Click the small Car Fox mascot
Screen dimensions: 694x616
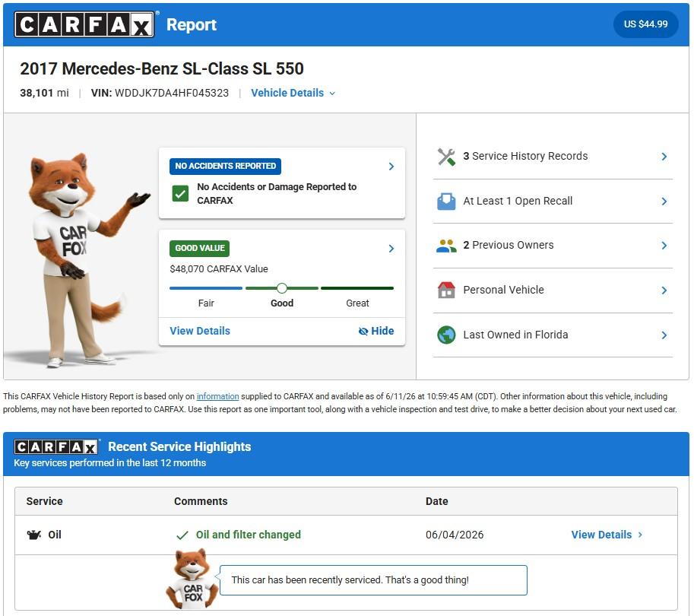[192, 579]
